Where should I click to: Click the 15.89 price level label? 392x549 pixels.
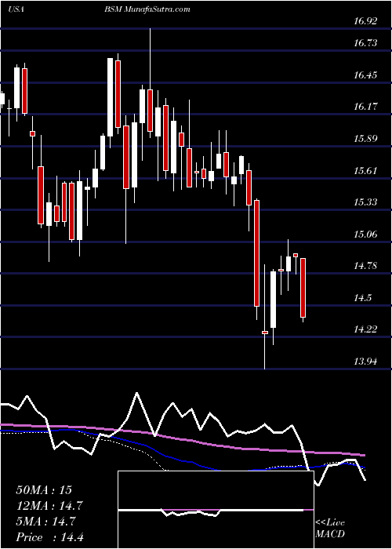[x=365, y=138]
